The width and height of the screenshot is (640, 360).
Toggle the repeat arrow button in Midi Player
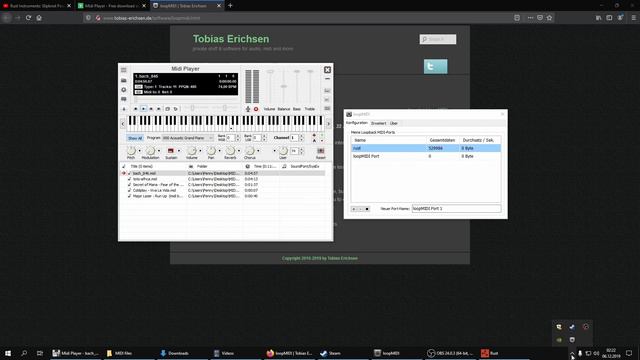176,109
